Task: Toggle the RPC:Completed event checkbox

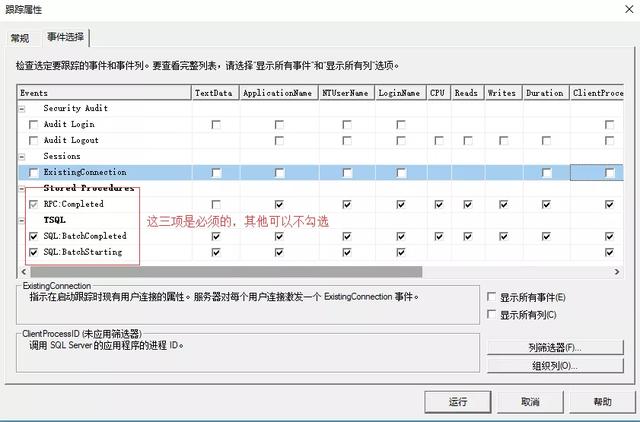Action: point(33,204)
